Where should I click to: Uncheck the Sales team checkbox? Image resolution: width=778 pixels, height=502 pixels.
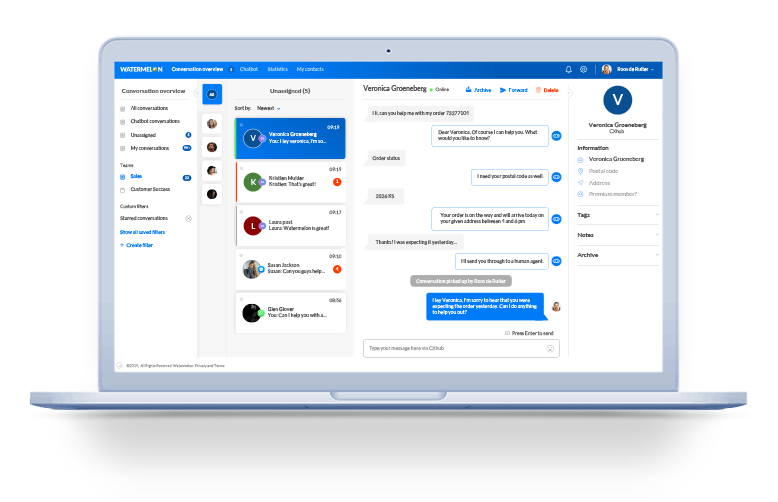pyautogui.click(x=123, y=177)
